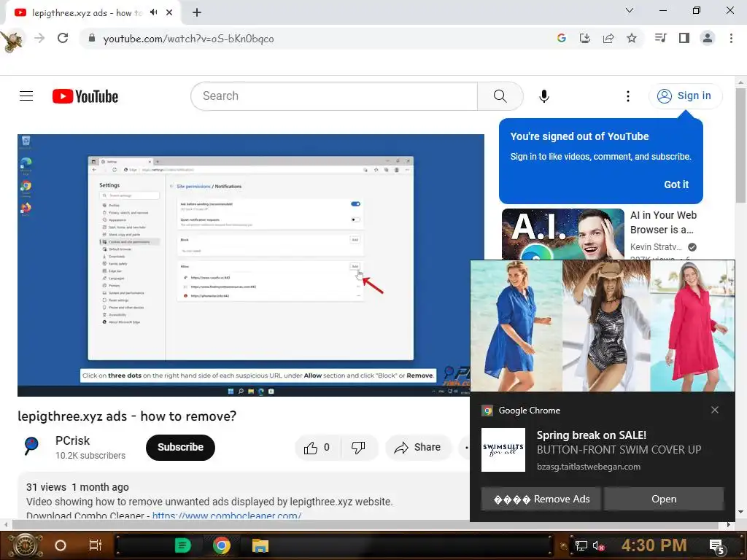
Task: Click Remove Ads in the notification
Action: click(x=541, y=499)
